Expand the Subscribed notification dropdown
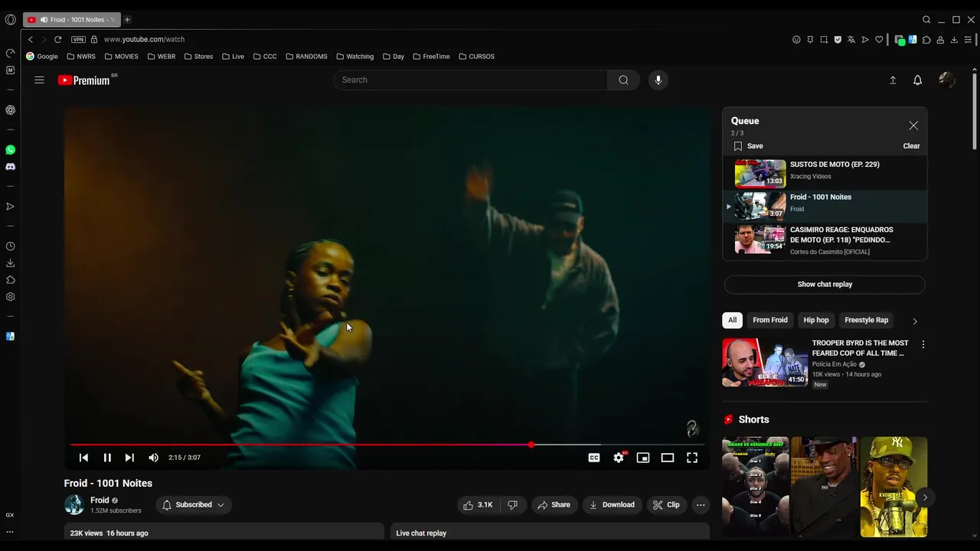The image size is (980, 551). tap(194, 505)
